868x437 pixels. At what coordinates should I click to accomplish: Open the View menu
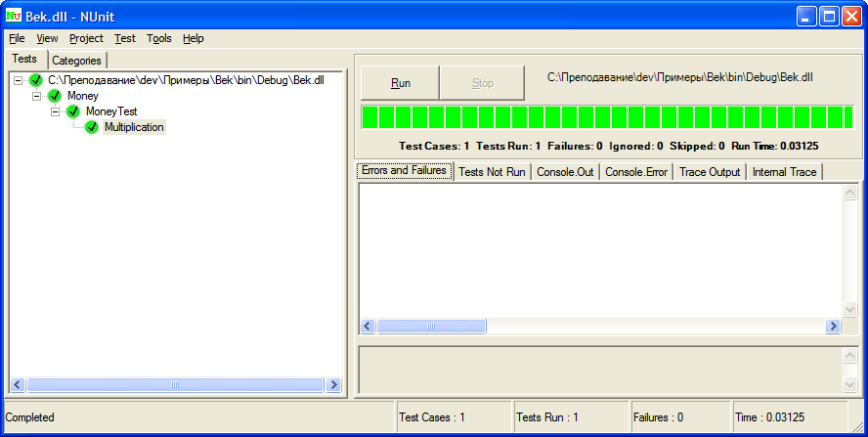tap(47, 38)
